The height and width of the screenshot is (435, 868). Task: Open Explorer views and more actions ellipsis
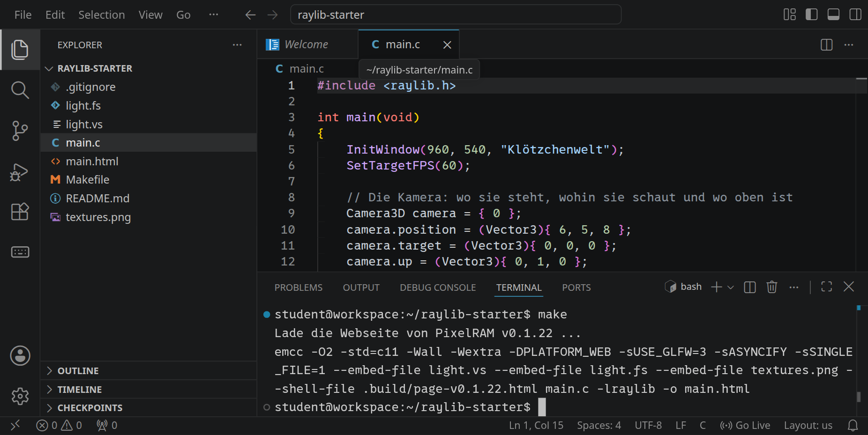click(x=237, y=45)
